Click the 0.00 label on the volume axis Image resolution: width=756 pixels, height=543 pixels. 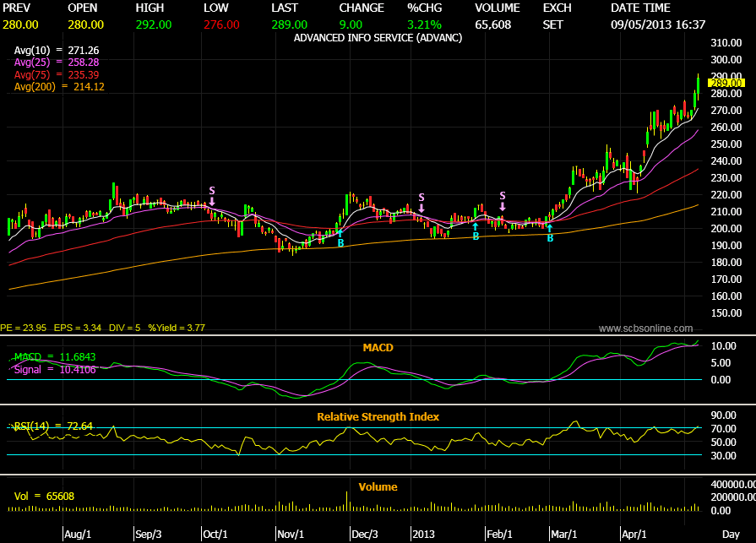coord(721,510)
